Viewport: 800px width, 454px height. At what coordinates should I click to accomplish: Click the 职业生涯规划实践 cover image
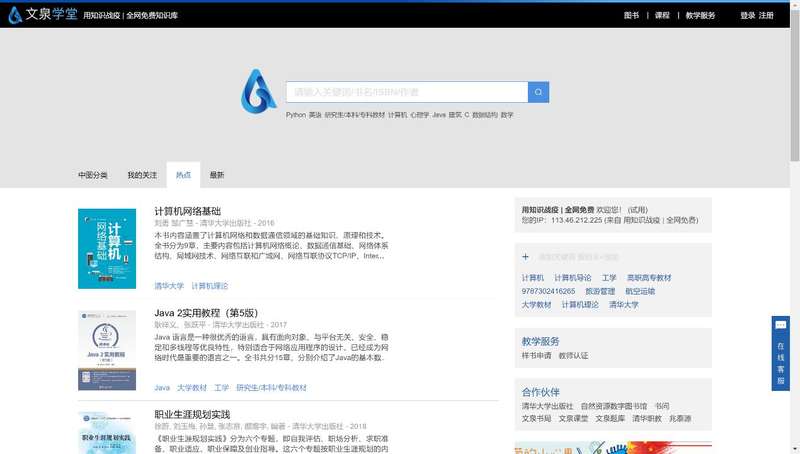tap(107, 433)
